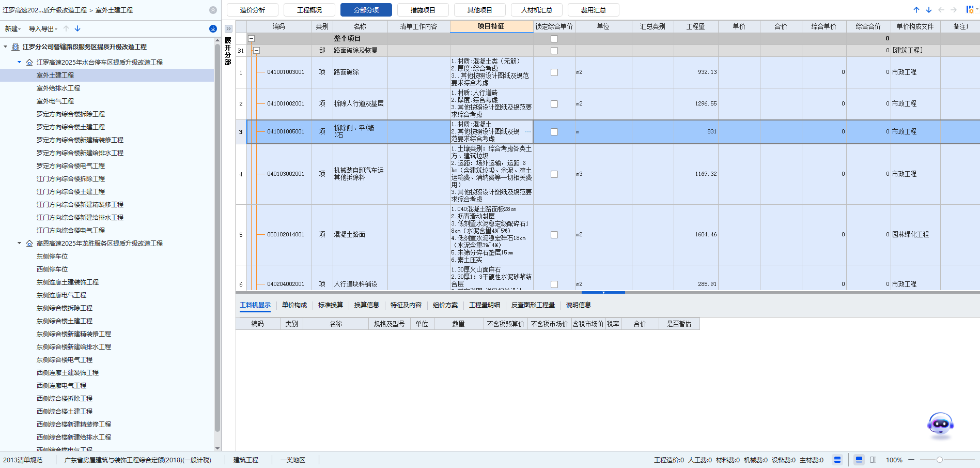Screen dimensions: 980x468
Task: Click the blue move-up arrow at top right
Action: (916, 10)
